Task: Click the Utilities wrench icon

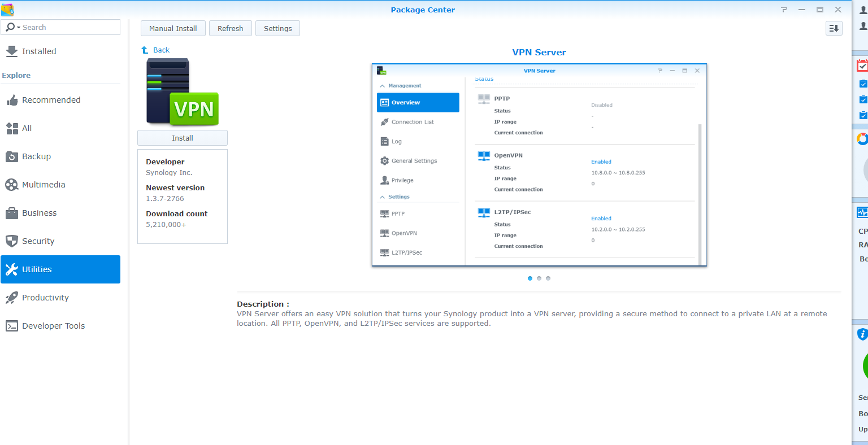Action: [12, 269]
